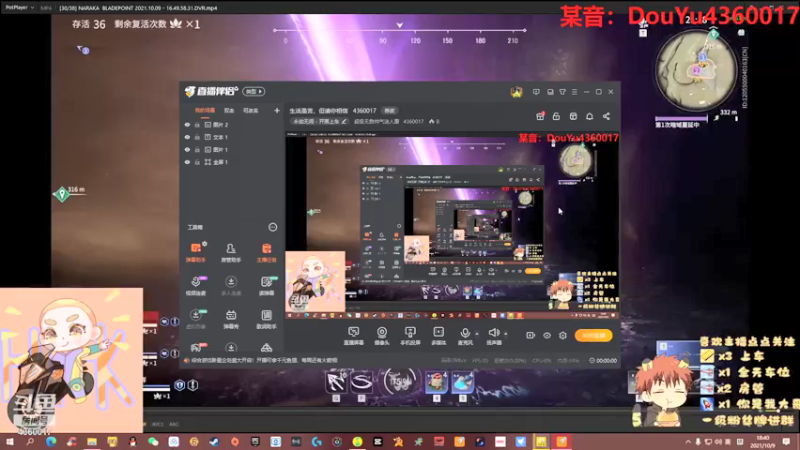Toggle visibility of 文本 1 source
Image resolution: width=800 pixels, height=450 pixels.
click(x=187, y=137)
